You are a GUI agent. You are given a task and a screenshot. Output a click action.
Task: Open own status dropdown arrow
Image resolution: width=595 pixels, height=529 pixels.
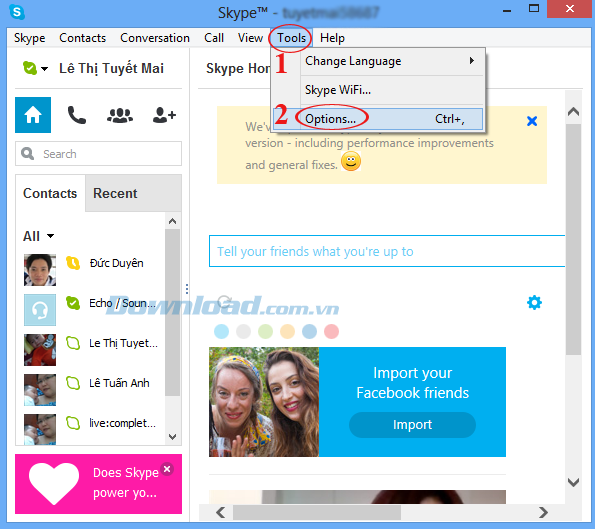coord(44,69)
